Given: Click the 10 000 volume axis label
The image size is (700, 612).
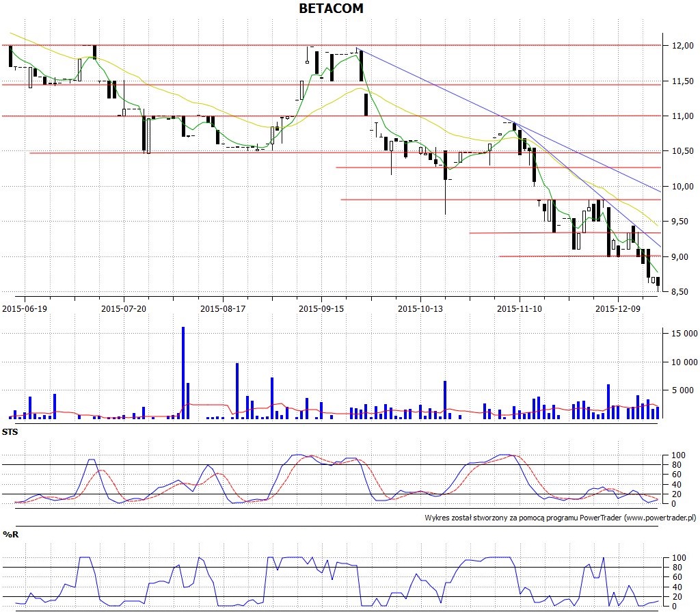Looking at the screenshot, I should coord(684,362).
